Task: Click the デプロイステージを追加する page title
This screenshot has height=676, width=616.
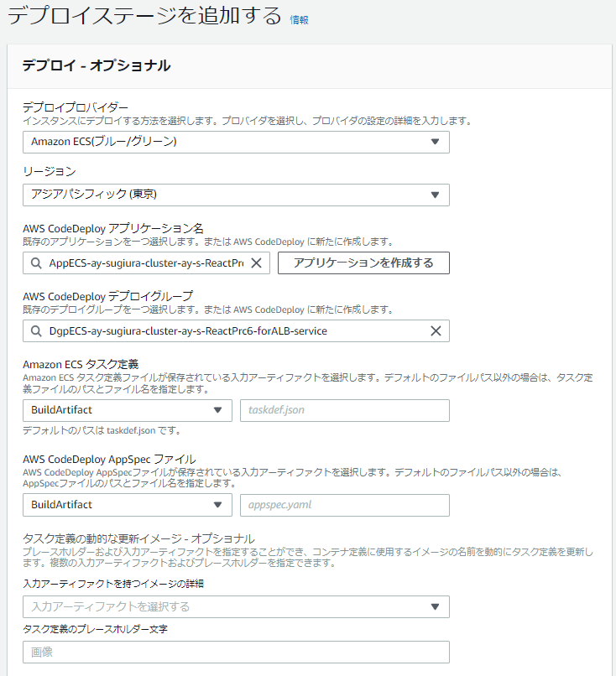Action: (x=144, y=17)
